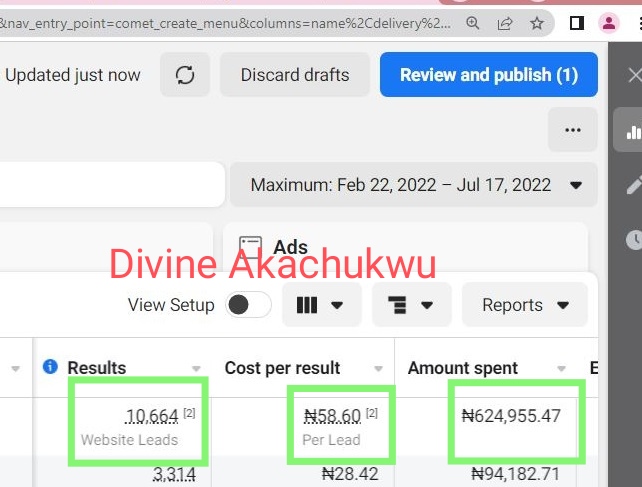Click the zoom magnifier icon in address bar
This screenshot has width=642, height=487.
pyautogui.click(x=473, y=22)
